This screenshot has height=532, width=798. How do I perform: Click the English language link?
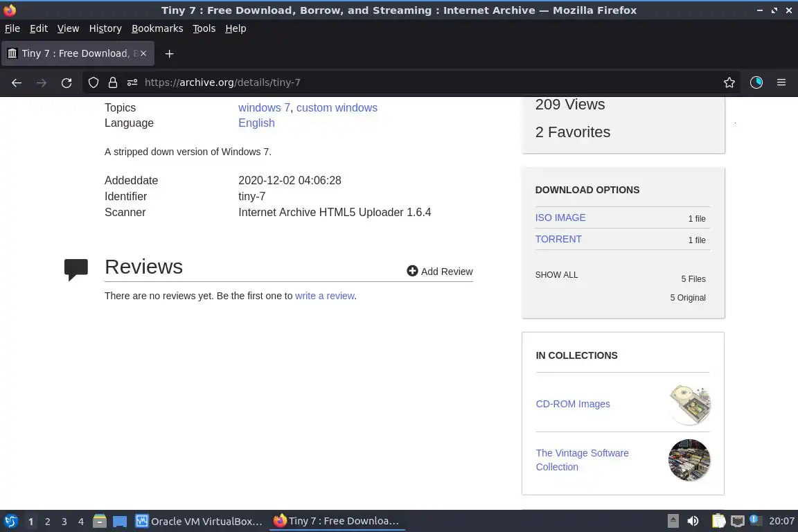coord(256,123)
